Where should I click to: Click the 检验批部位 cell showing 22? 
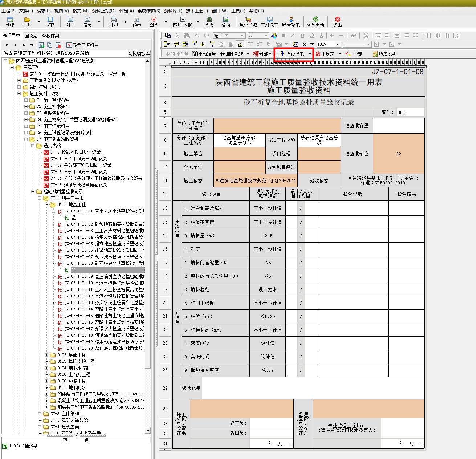[x=398, y=154]
